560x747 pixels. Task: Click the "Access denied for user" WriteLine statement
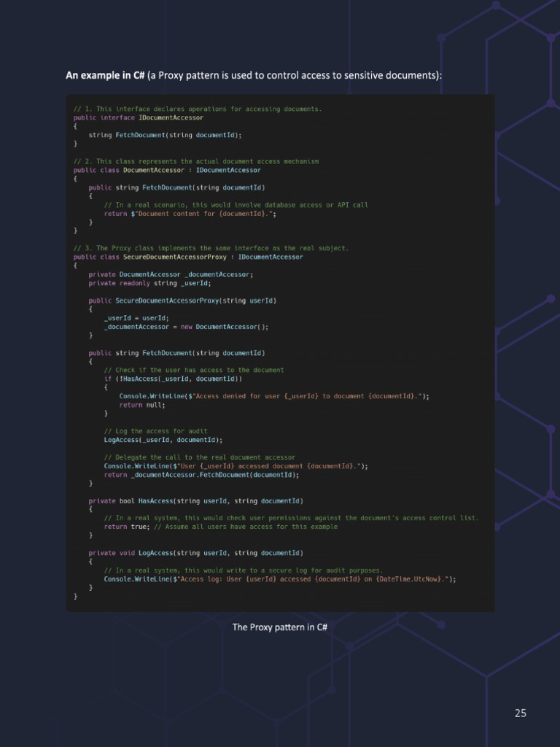(x=274, y=396)
